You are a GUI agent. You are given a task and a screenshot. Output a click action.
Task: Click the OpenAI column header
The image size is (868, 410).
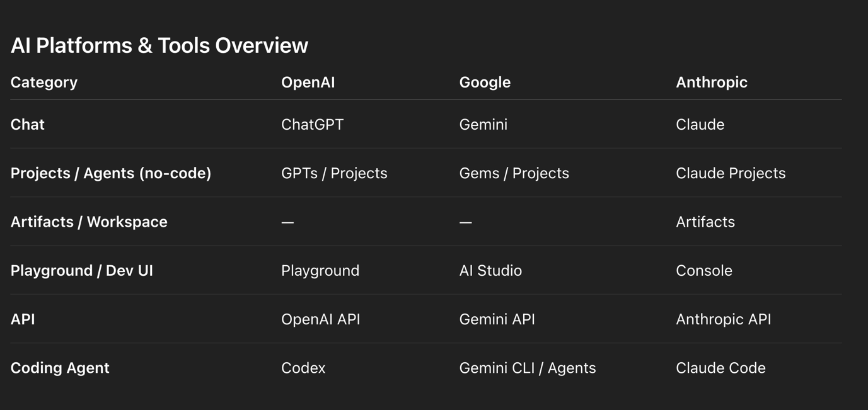coord(308,83)
